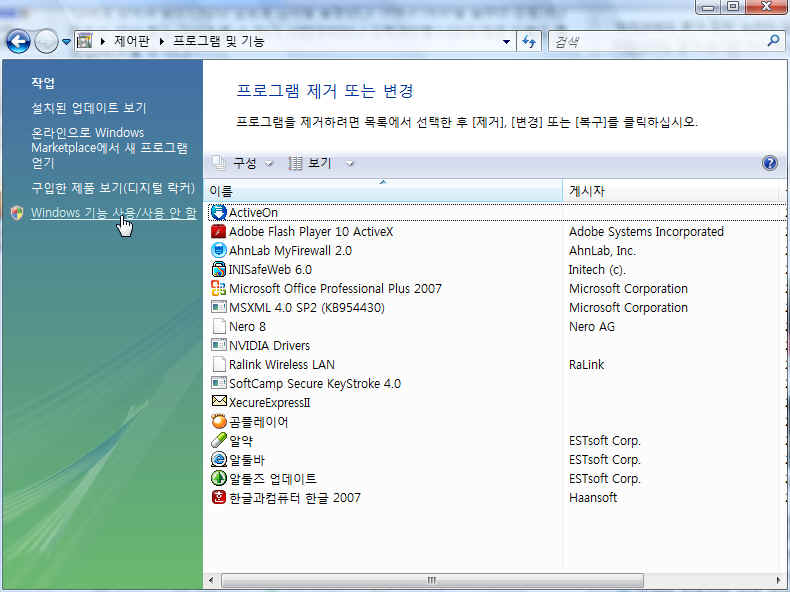Select MSXML 4.0 SP2 program icon
Viewport: 790px width, 592px height.
(218, 307)
